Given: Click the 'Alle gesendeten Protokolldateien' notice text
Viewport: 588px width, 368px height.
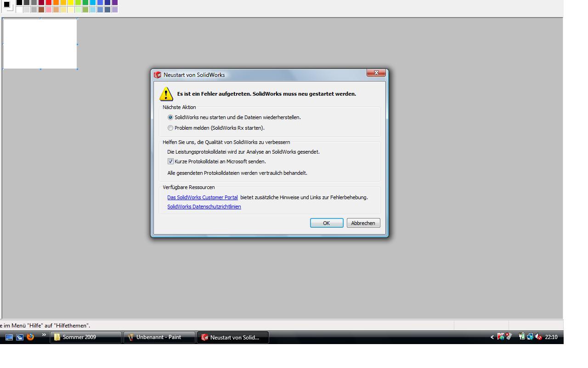Looking at the screenshot, I should pyautogui.click(x=237, y=173).
